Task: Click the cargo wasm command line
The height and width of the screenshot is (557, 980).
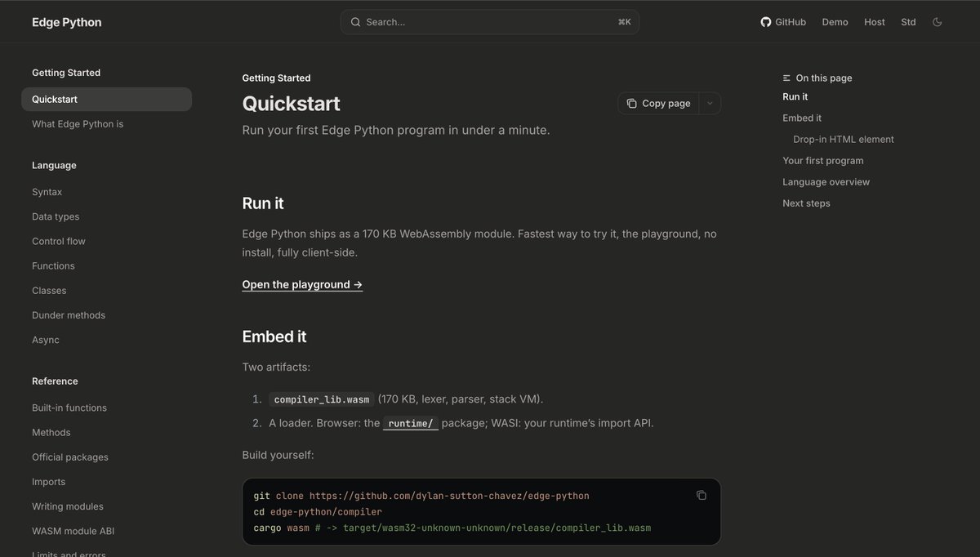Action: [452, 528]
